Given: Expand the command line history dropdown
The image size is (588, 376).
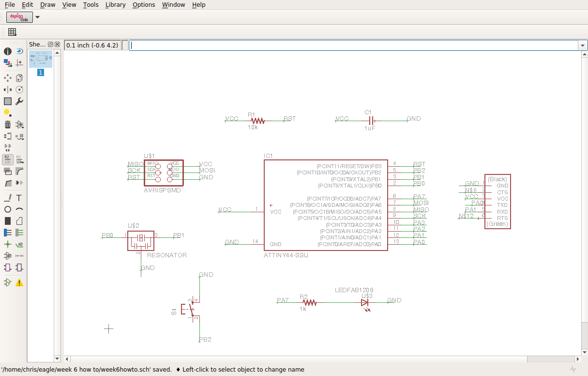Looking at the screenshot, I should click(583, 45).
